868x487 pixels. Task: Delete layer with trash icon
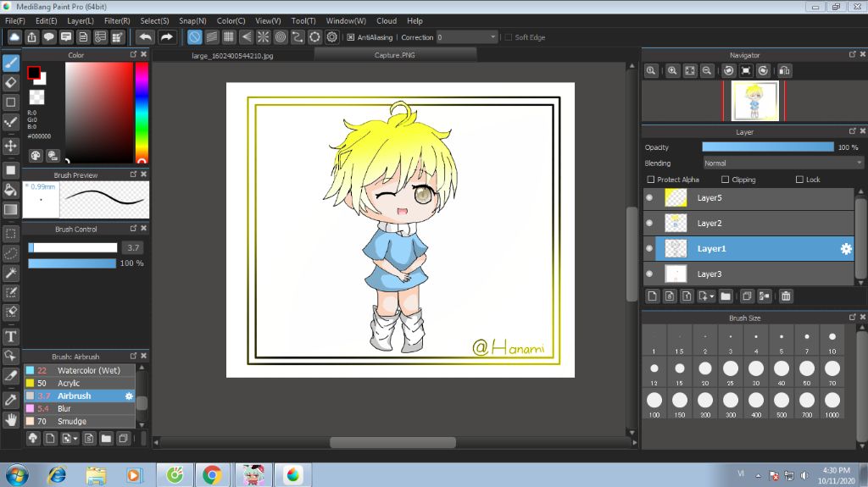click(x=786, y=296)
